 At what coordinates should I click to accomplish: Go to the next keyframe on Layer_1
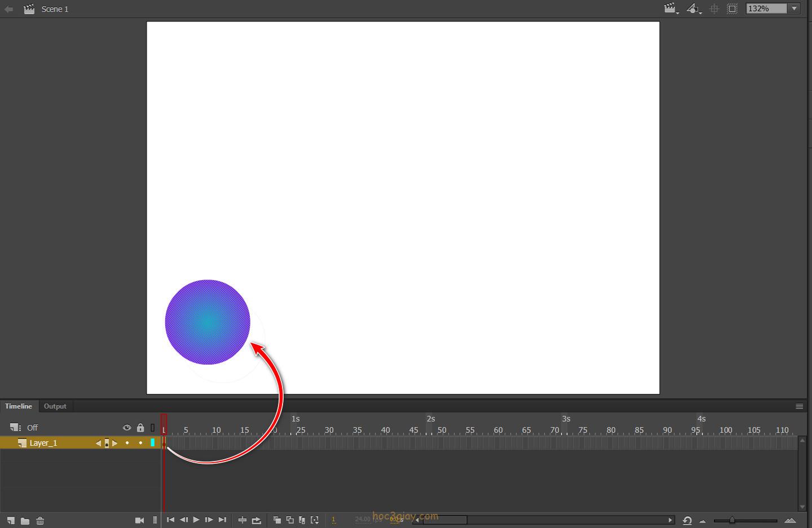[x=114, y=443]
